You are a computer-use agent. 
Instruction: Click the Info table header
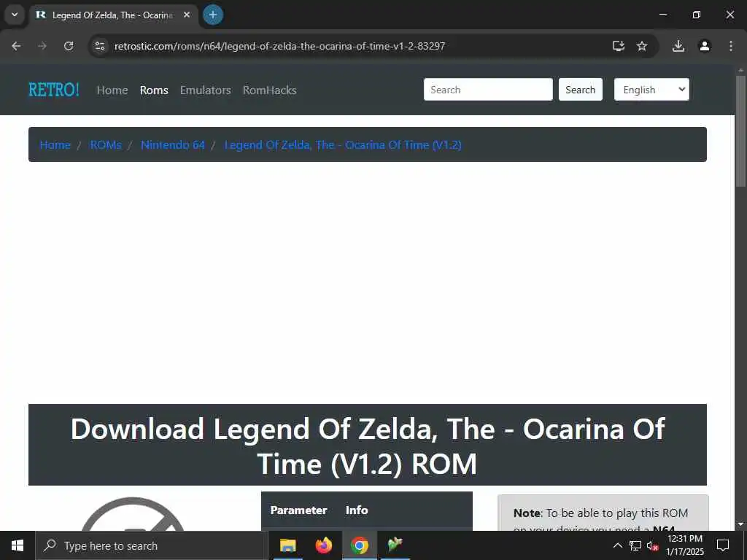(357, 510)
